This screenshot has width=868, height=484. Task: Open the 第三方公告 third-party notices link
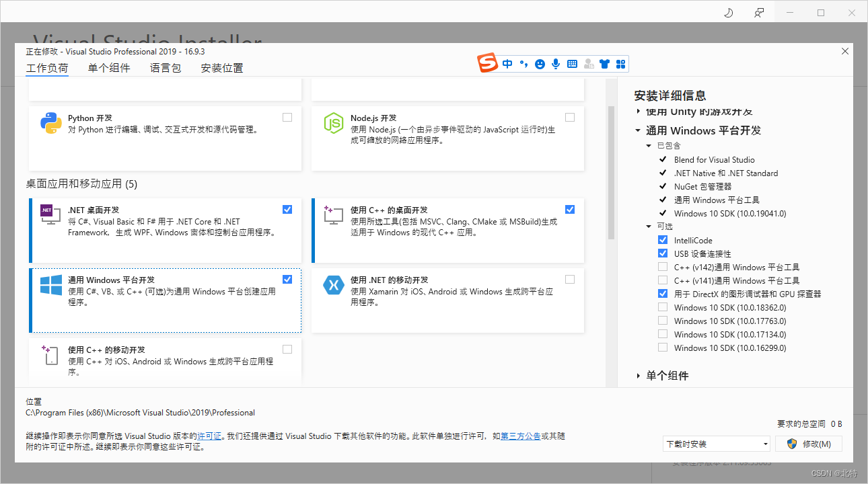[521, 436]
